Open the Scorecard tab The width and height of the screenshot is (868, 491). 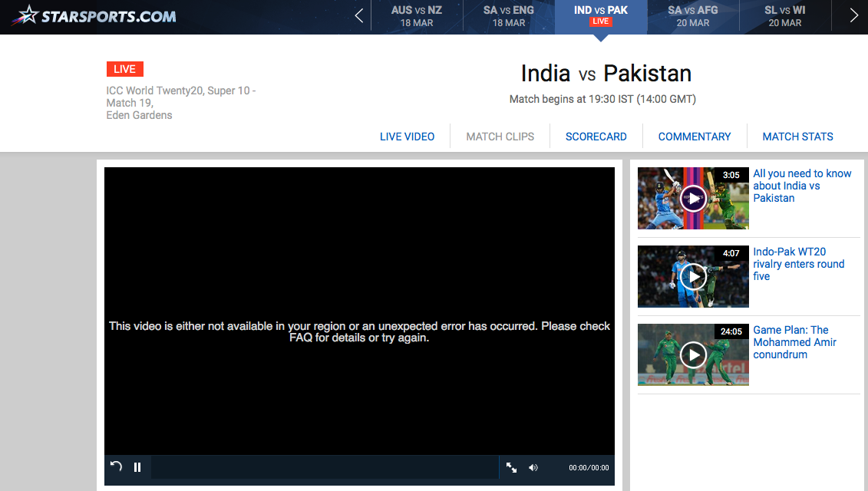596,137
